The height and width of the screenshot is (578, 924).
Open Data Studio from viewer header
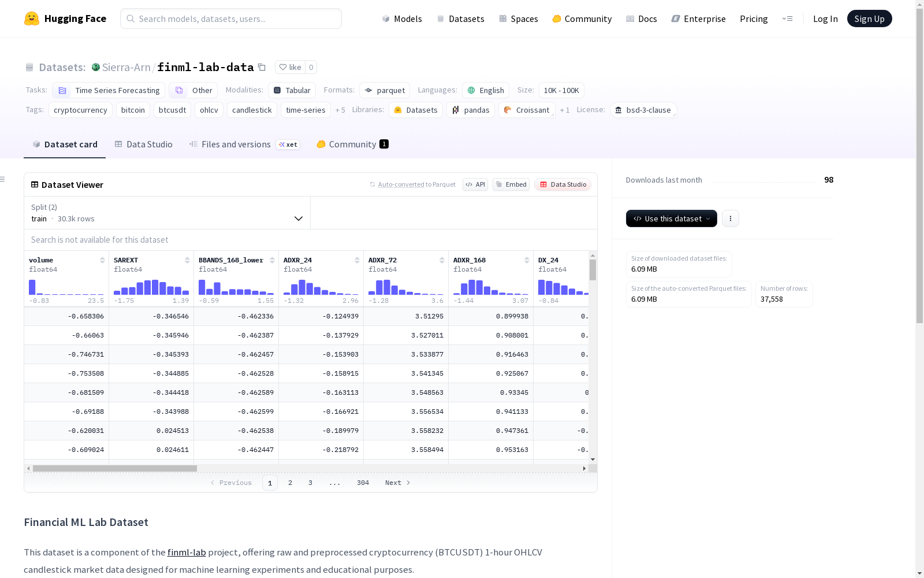[x=562, y=184]
